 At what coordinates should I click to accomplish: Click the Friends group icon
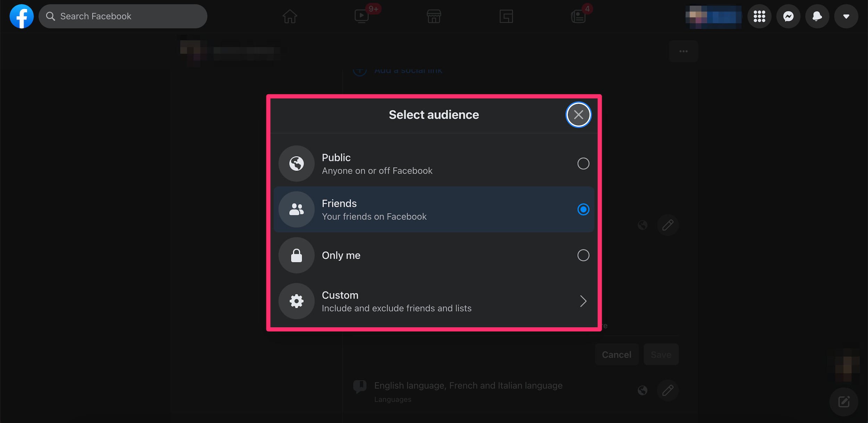297,209
